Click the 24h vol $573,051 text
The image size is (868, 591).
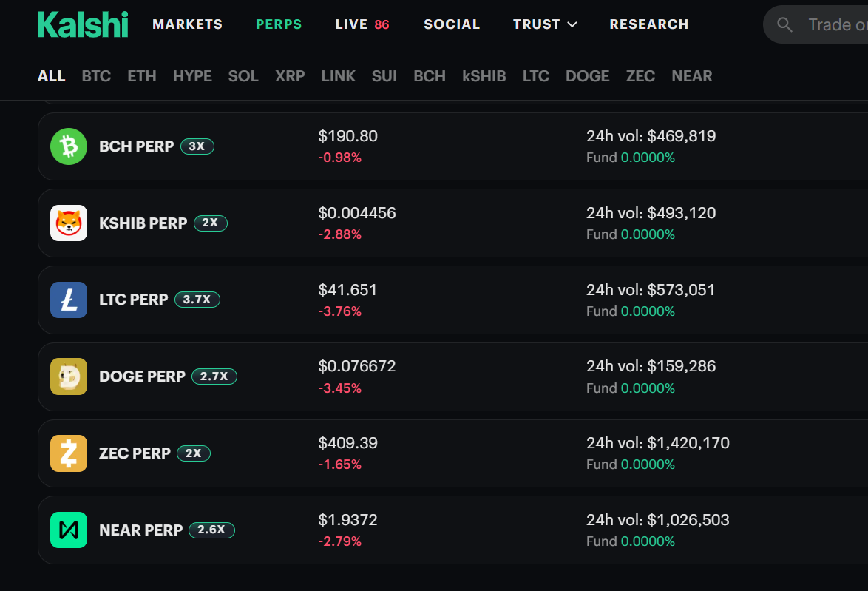[651, 290]
